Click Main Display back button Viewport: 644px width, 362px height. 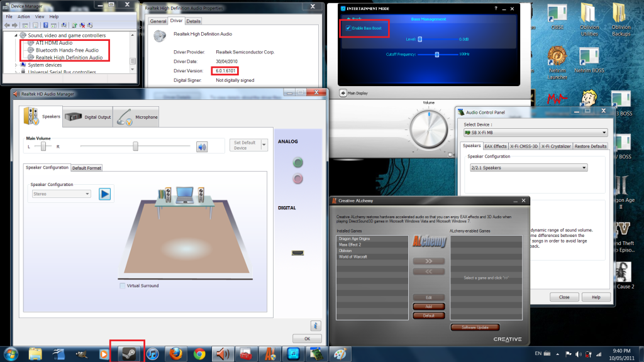[343, 93]
